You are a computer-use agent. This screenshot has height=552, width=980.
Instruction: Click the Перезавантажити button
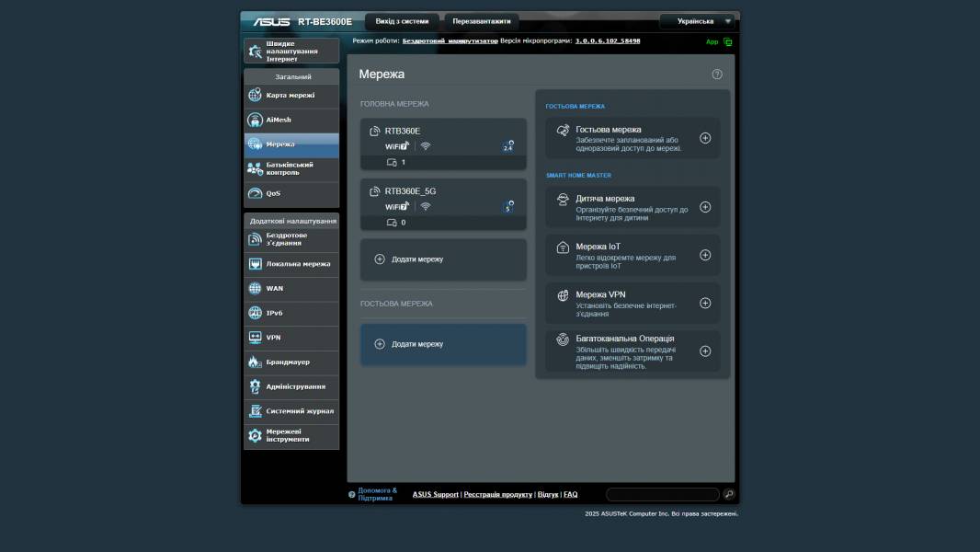(481, 21)
